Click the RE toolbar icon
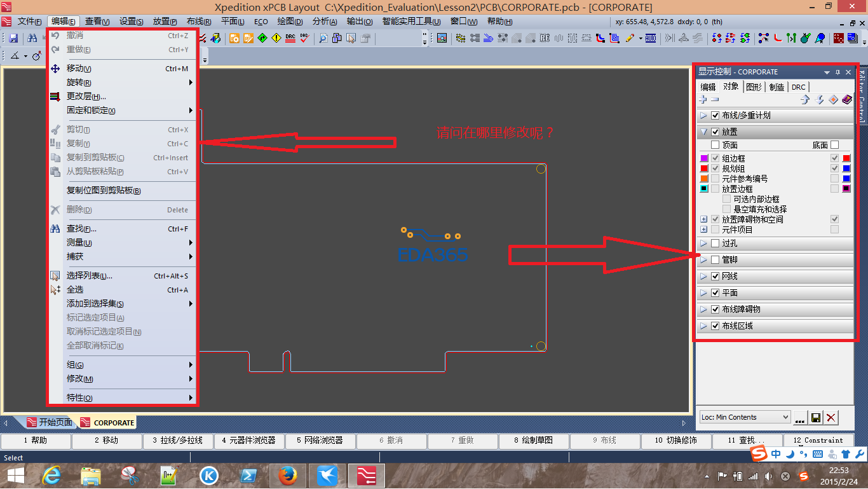This screenshot has width=868, height=489. [545, 38]
